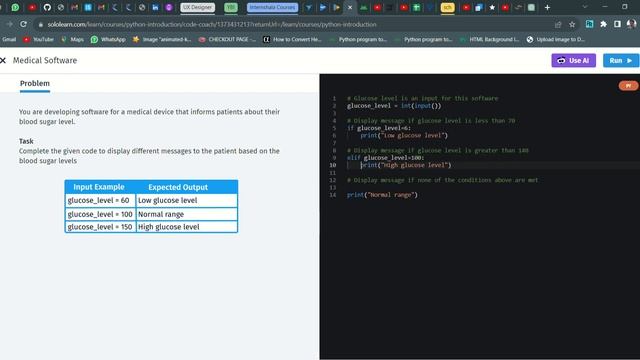Click the comment on code line 12
Image resolution: width=640 pixels, height=360 pixels.
(442, 180)
